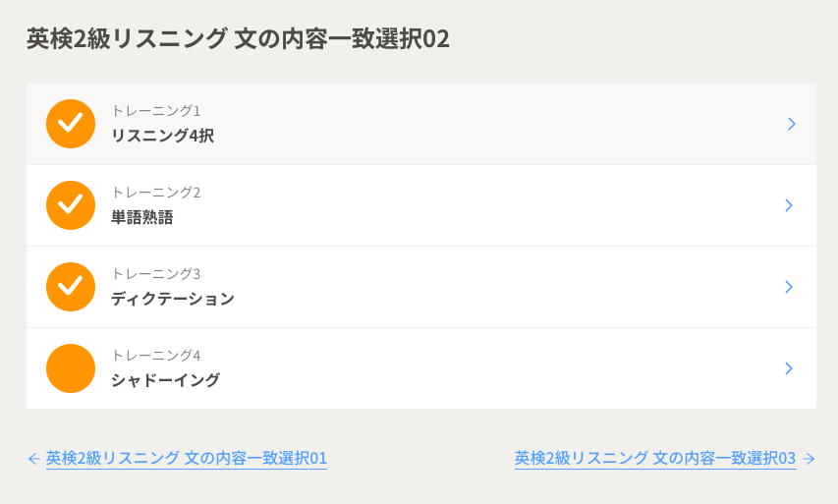Image resolution: width=838 pixels, height=504 pixels.
Task: Click the トレーニング3 label
Action: coord(155,274)
